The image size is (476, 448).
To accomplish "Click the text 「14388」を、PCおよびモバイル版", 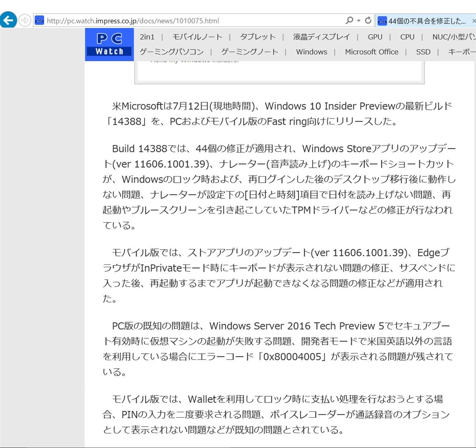I will (185, 121).
